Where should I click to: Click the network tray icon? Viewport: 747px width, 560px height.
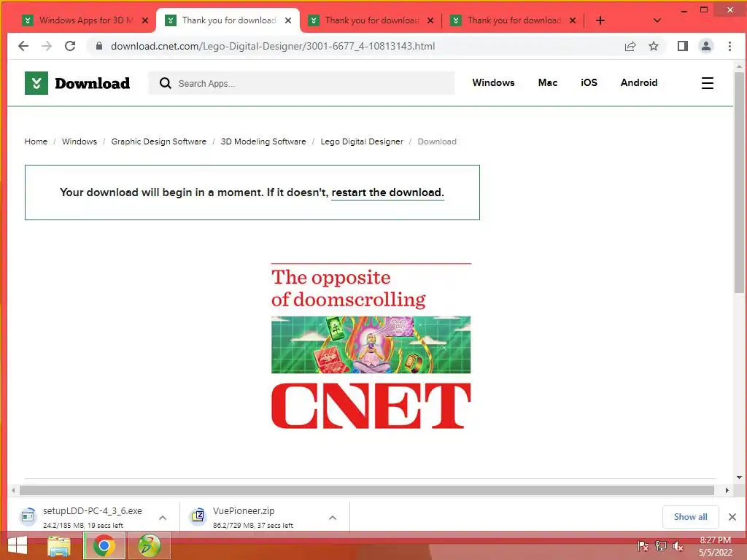[661, 546]
